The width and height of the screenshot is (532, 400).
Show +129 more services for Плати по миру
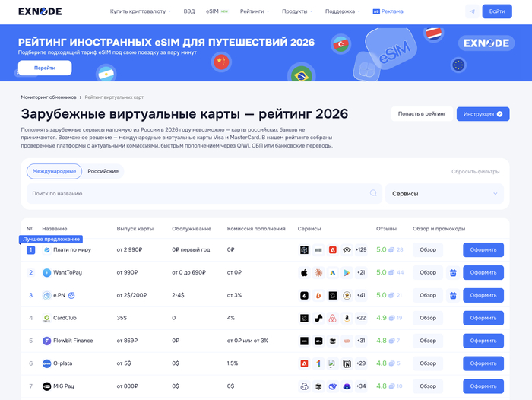(x=361, y=250)
